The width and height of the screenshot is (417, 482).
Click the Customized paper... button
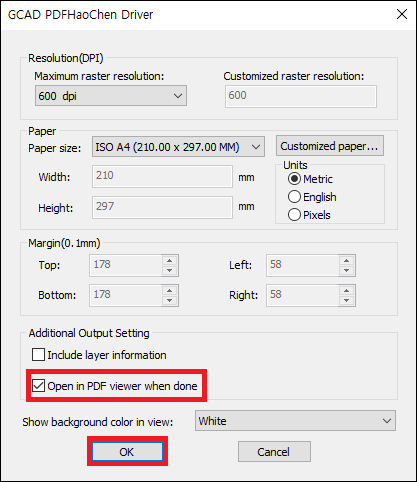coord(330,146)
